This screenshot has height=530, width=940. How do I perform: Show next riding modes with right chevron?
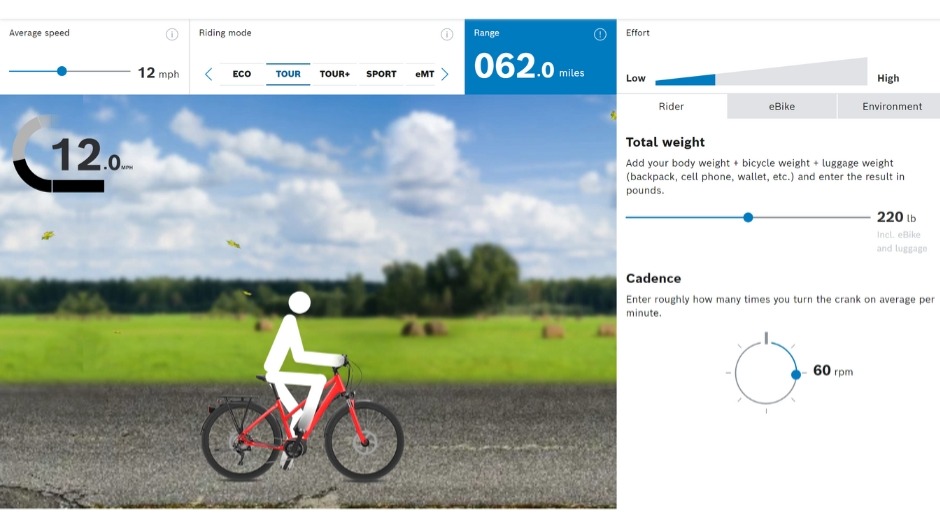[445, 74]
